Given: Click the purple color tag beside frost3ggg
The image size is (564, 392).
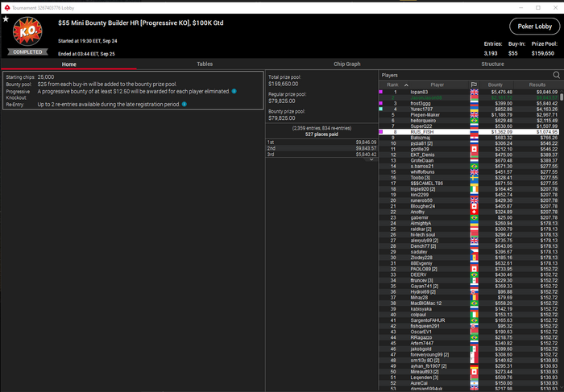Looking at the screenshot, I should coord(380,104).
